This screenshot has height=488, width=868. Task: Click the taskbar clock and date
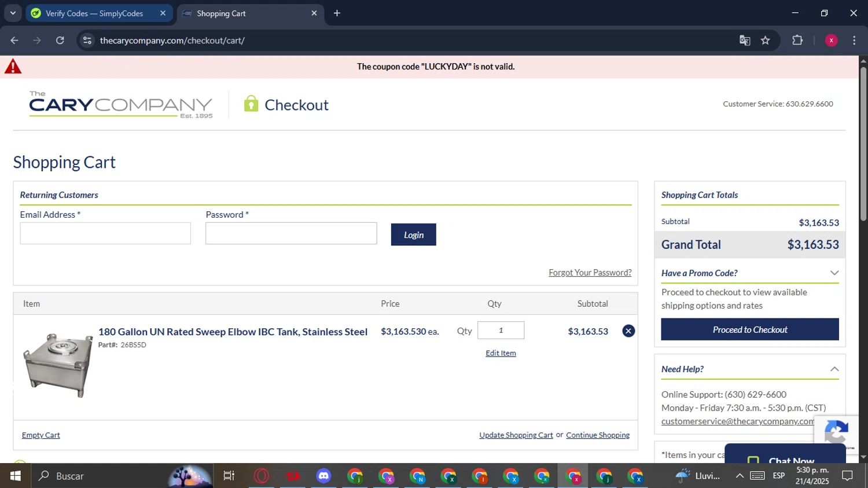pyautogui.click(x=812, y=476)
